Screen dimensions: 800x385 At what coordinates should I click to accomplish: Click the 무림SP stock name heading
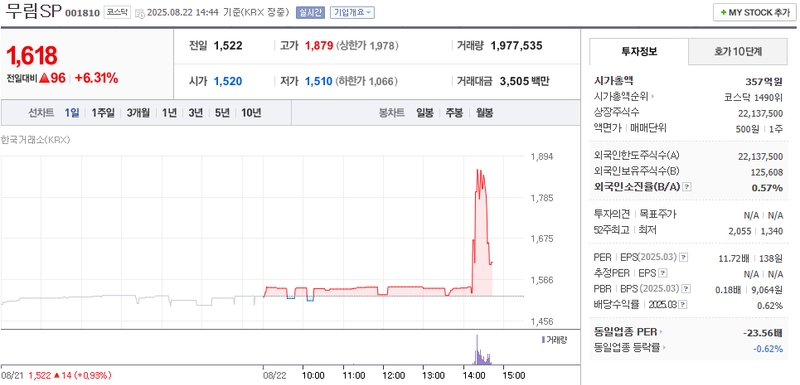[x=33, y=12]
